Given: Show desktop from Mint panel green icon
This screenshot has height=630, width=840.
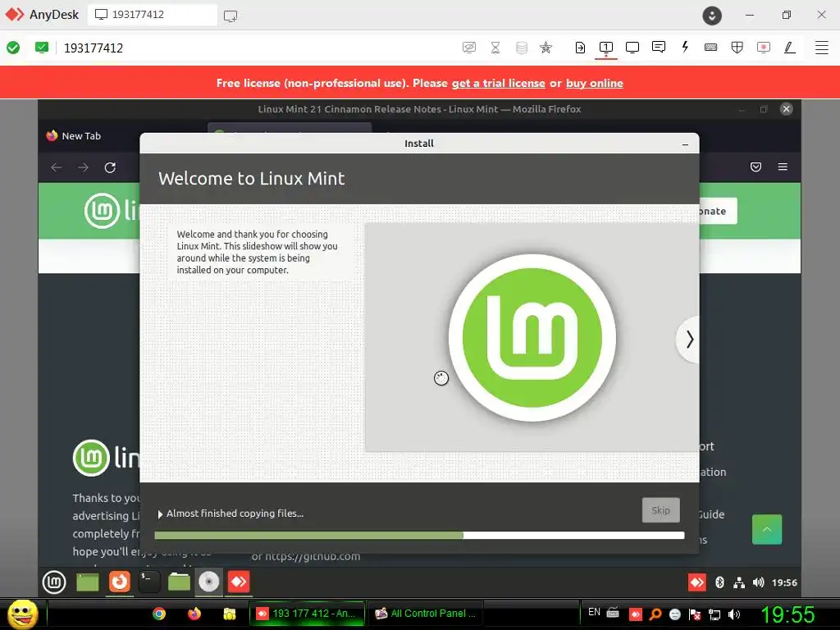Looking at the screenshot, I should pos(87,582).
